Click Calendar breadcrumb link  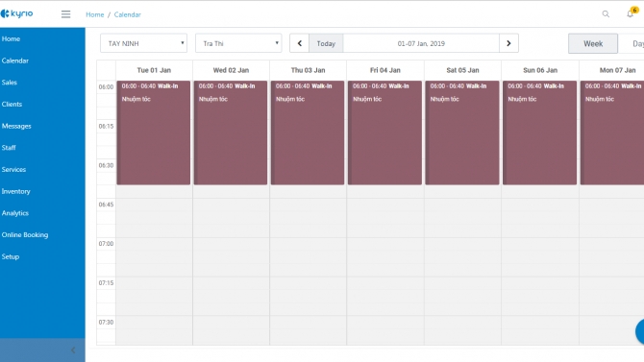coord(127,14)
